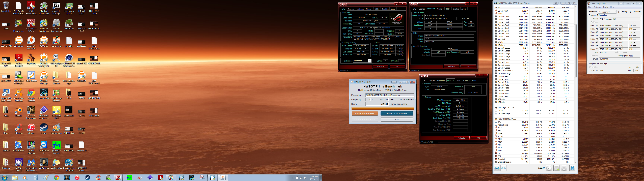Launch CPUID HWMonitor desktop shortcut
Screen dimensions: 644x181
click(31, 8)
